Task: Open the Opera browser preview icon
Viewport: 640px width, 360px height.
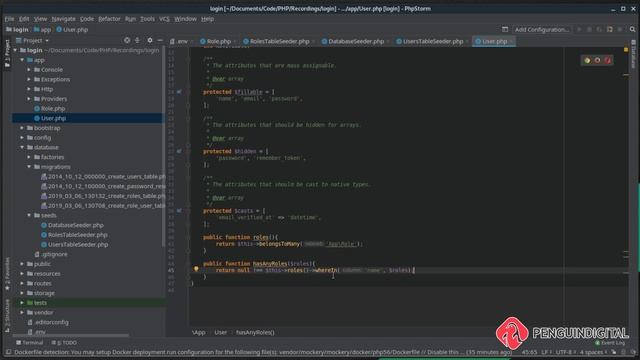Action: [x=608, y=60]
